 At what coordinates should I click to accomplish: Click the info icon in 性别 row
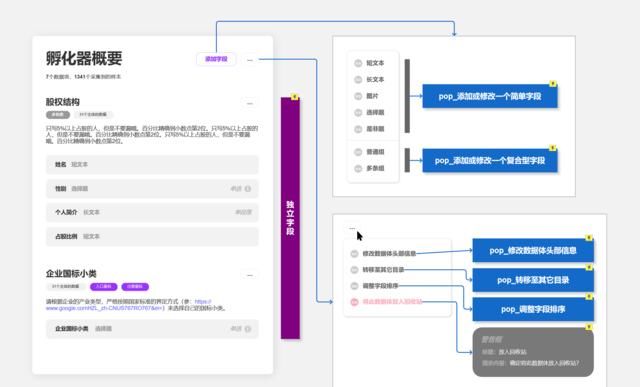[248, 189]
